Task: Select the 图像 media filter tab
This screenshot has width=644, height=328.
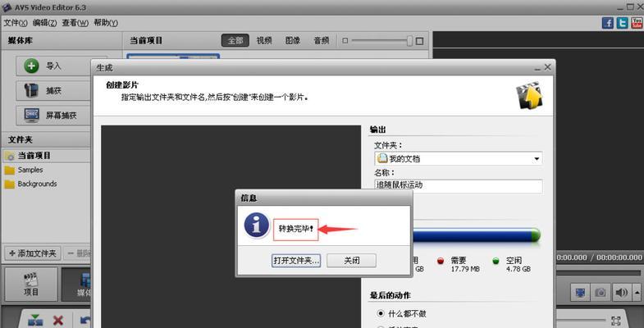Action: point(293,41)
